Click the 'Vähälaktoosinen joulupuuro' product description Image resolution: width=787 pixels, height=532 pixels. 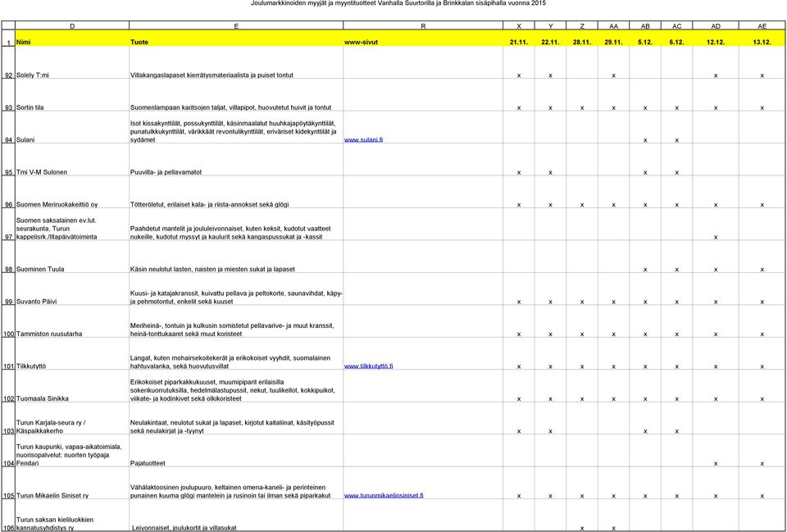(236, 484)
